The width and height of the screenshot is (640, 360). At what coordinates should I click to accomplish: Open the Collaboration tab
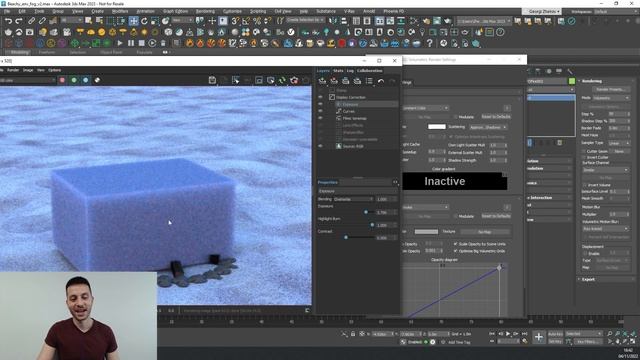click(x=369, y=71)
